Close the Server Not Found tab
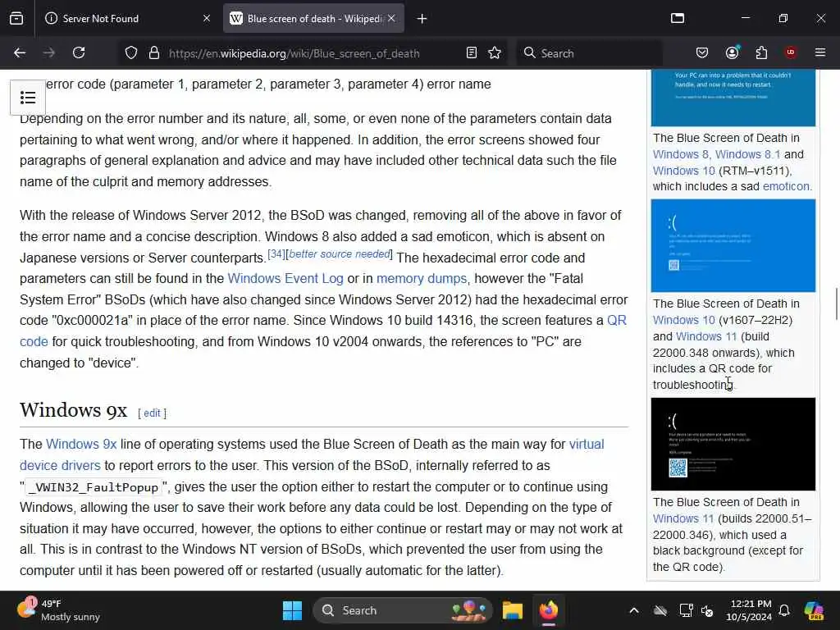 (x=207, y=19)
